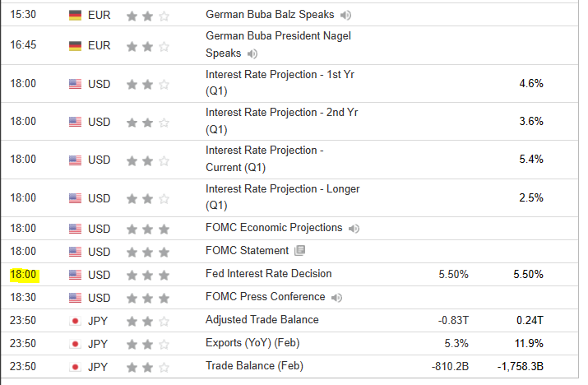Image resolution: width=588 pixels, height=385 pixels.
Task: Open Trade Balance (Feb) event
Action: (252, 366)
